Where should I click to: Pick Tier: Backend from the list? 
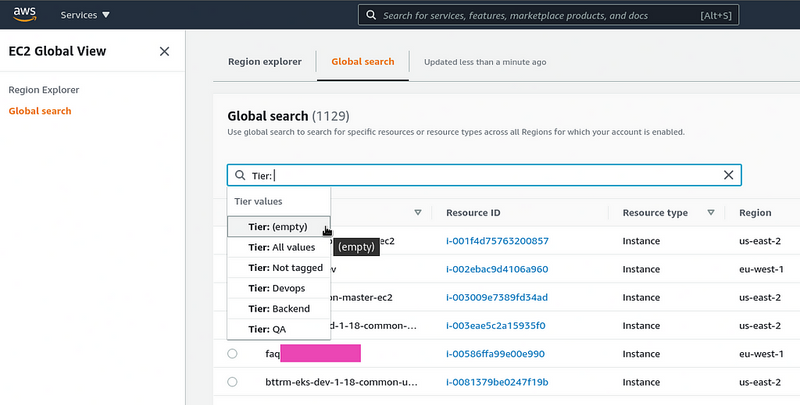pos(278,309)
